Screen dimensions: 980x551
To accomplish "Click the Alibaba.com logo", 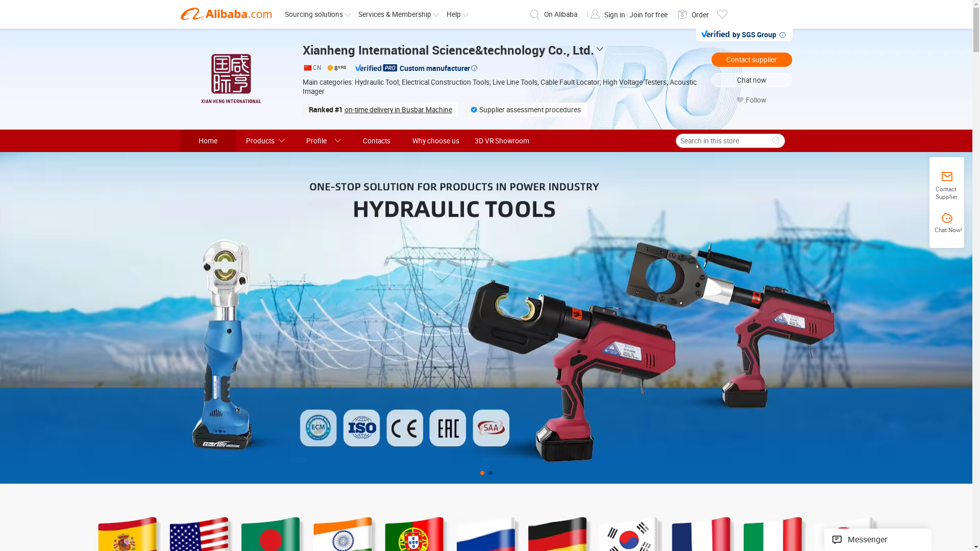I will pyautogui.click(x=226, y=14).
